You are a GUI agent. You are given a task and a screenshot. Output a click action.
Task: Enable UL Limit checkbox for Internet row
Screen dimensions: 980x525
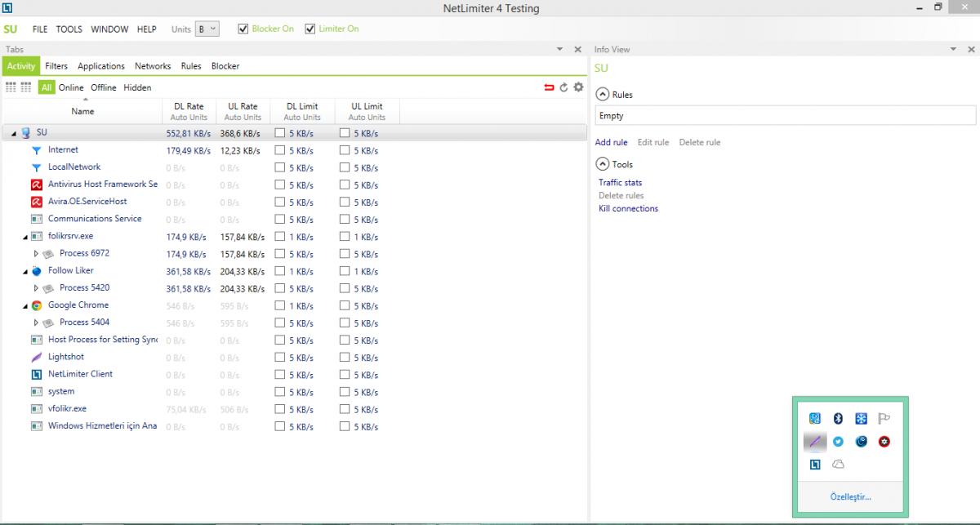(x=345, y=150)
